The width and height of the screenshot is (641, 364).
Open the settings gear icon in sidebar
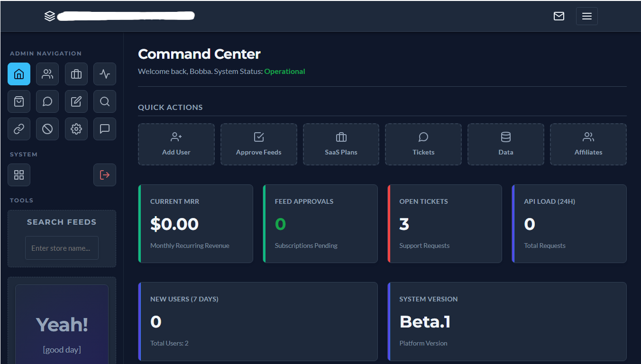click(x=76, y=129)
